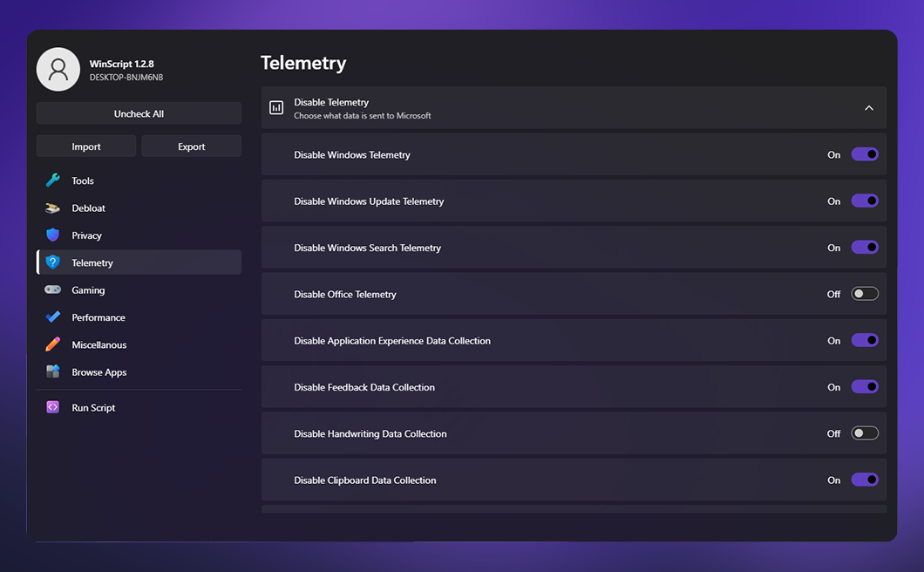Enable the Disable Office Telemetry toggle
Image resolution: width=924 pixels, height=572 pixels.
coord(864,294)
